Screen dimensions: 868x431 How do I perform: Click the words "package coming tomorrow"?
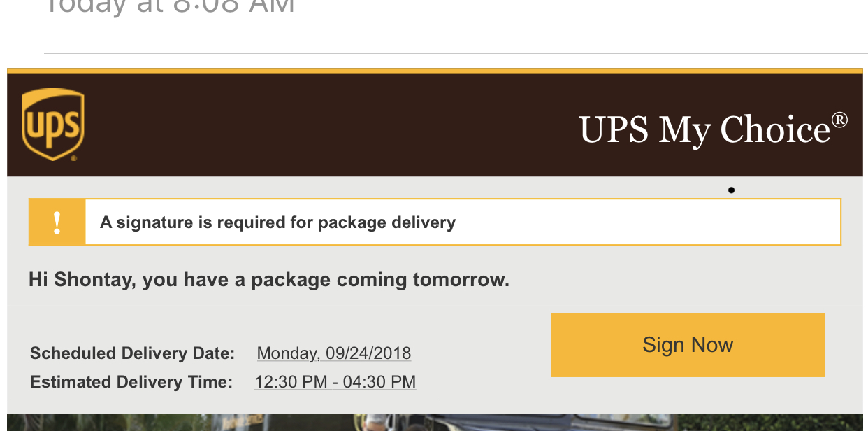pos(380,280)
